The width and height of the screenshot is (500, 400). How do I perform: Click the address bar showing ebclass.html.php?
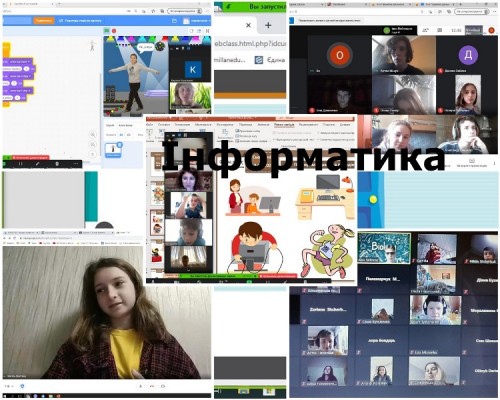(250, 44)
